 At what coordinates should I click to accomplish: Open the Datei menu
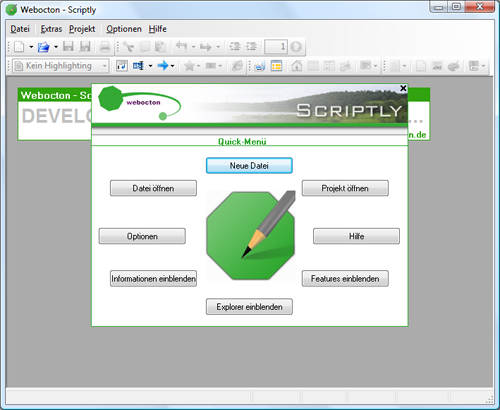tap(20, 29)
